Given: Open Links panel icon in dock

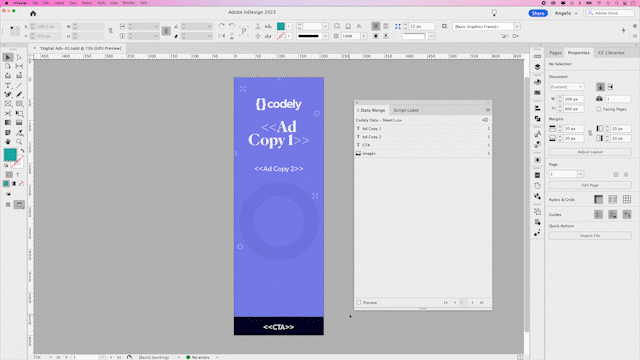Looking at the screenshot, I should coord(538,56).
